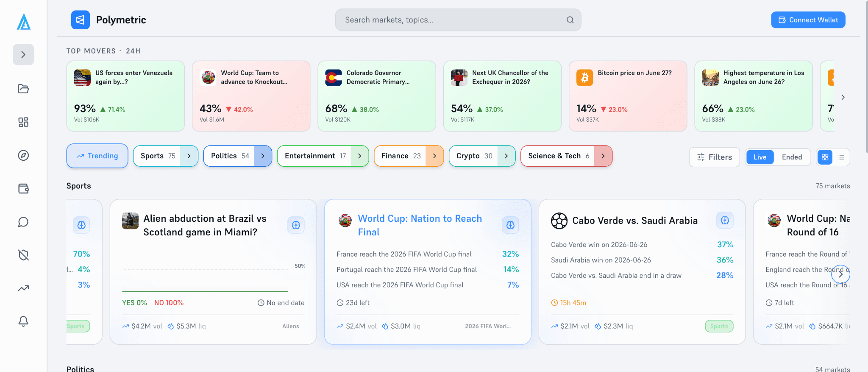Open the dashboard grid icon in sidebar
This screenshot has height=372, width=868.
[x=23, y=122]
